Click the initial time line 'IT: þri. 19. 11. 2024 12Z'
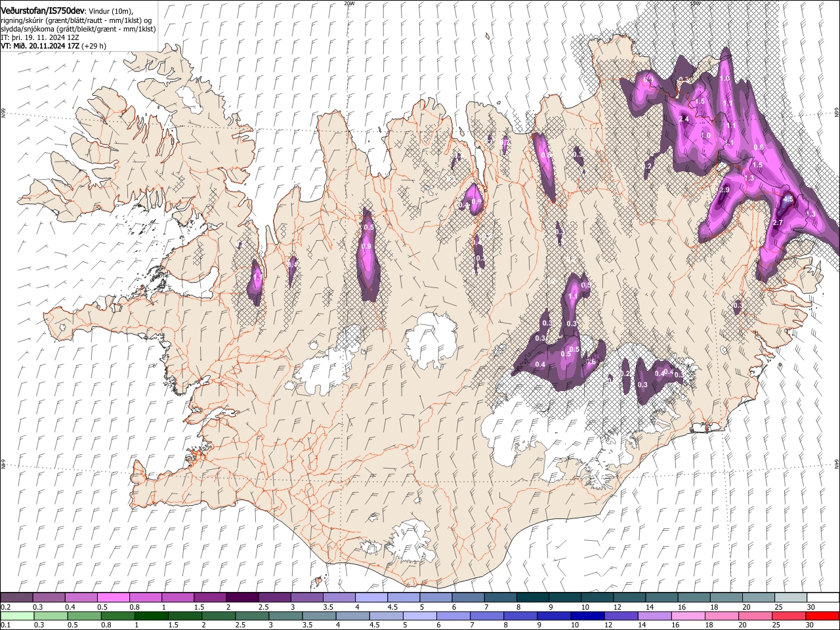Viewport: 840px width, 630px height. click(40, 37)
